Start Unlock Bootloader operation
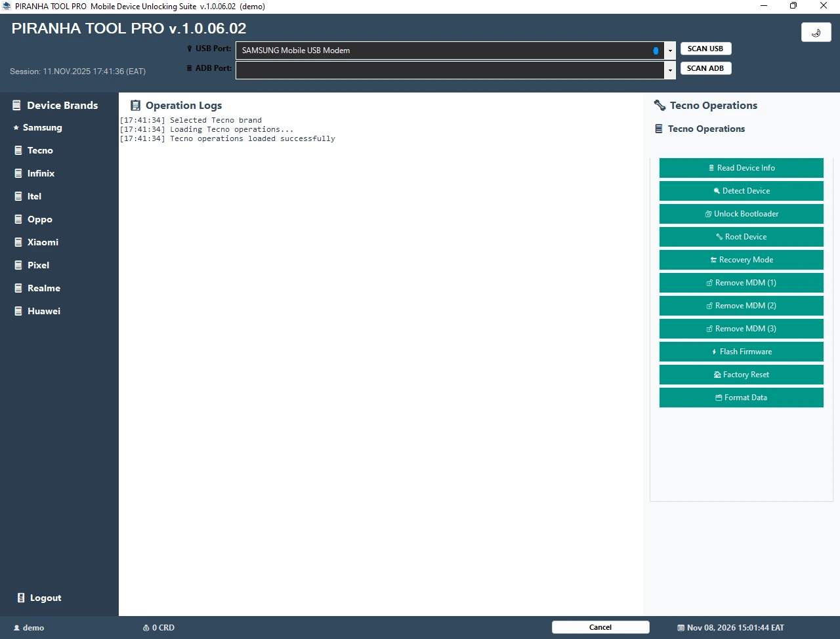Viewport: 840px width, 639px height. click(x=742, y=214)
